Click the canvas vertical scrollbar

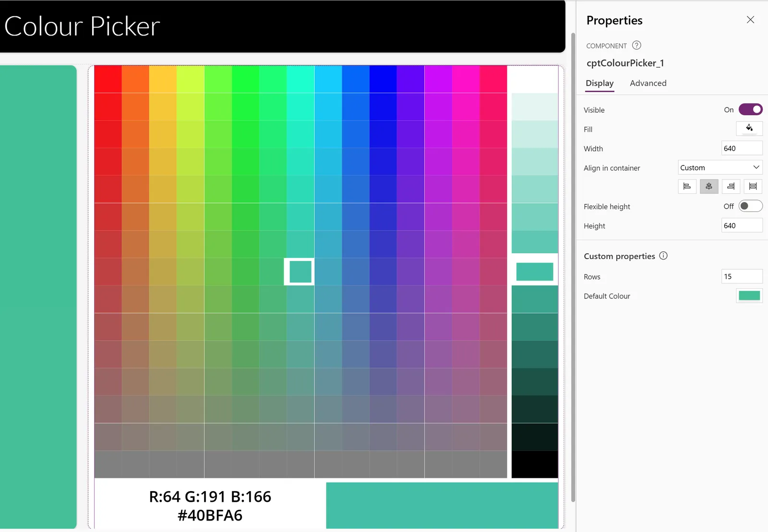point(573,267)
